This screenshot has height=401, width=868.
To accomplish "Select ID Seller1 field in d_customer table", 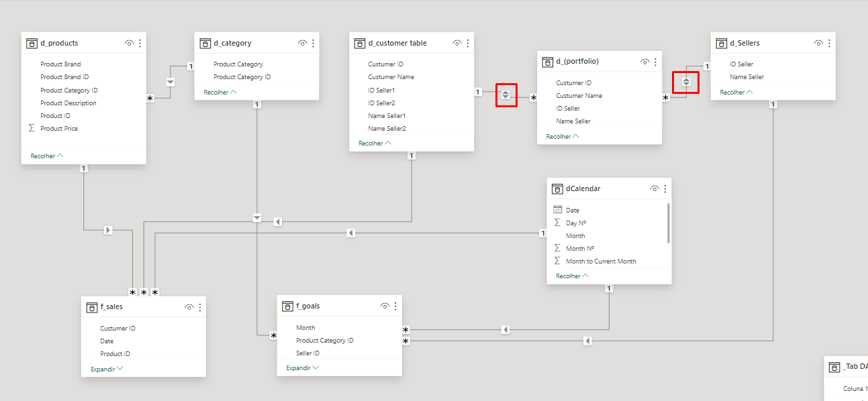I will (381, 90).
